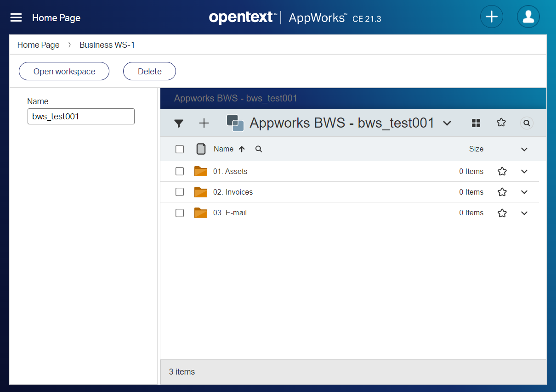Select the 03. E-mail row checkbox

pos(180,213)
